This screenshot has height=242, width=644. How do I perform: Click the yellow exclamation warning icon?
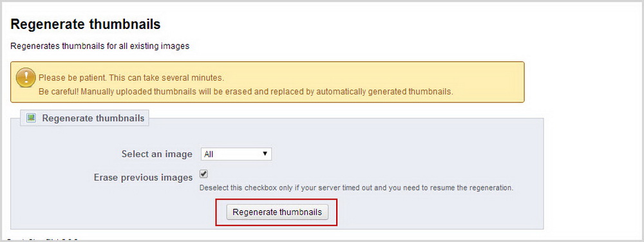click(x=26, y=77)
